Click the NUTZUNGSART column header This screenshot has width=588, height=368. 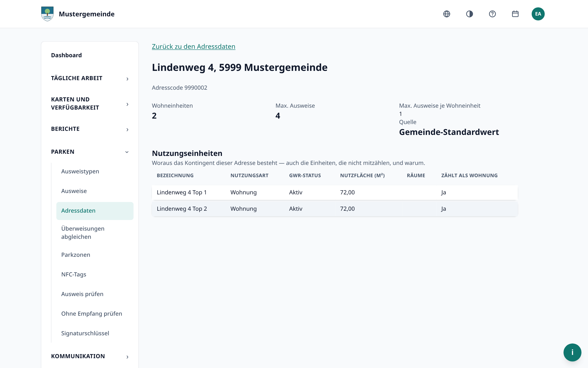pos(249,176)
